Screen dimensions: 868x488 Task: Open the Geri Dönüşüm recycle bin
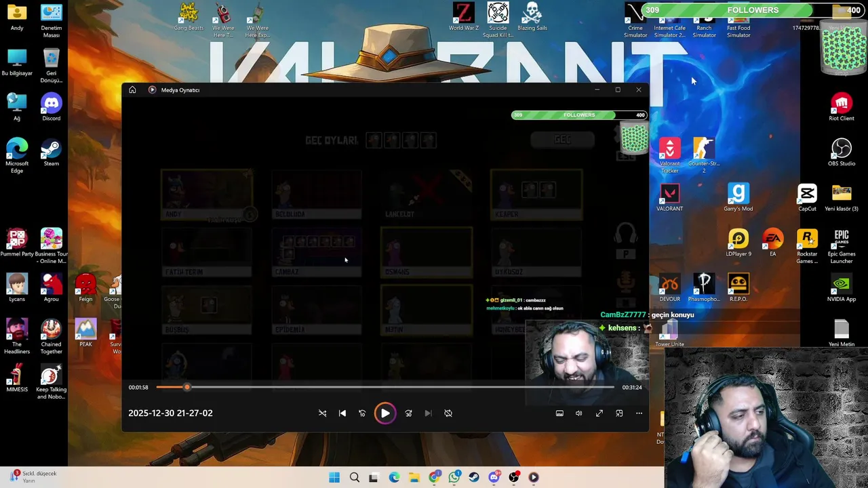[x=51, y=66]
